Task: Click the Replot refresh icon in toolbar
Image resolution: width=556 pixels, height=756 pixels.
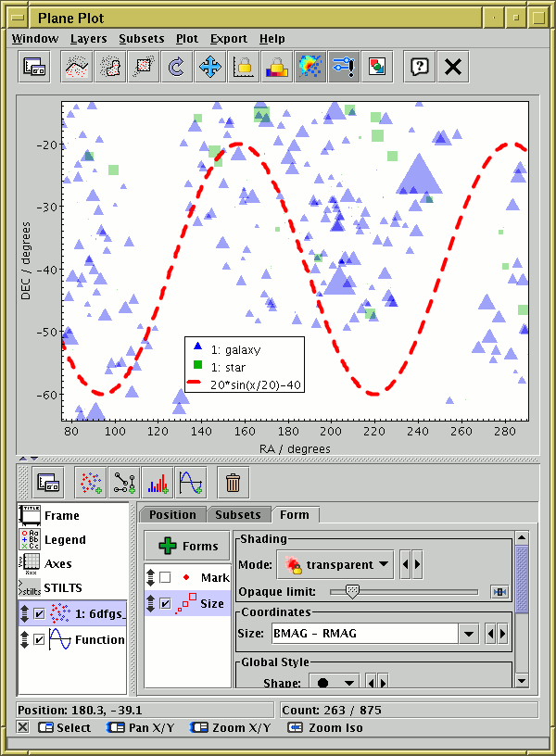Action: pyautogui.click(x=175, y=67)
